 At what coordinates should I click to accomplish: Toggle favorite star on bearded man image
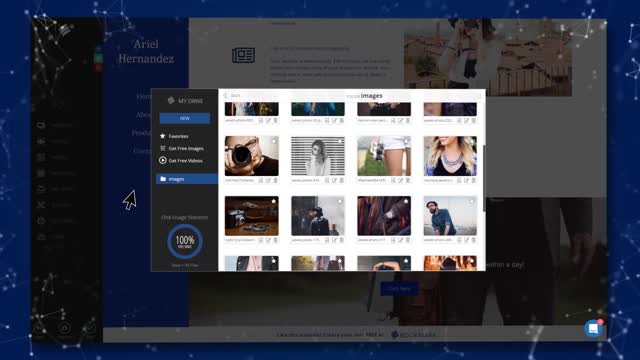pos(472,201)
